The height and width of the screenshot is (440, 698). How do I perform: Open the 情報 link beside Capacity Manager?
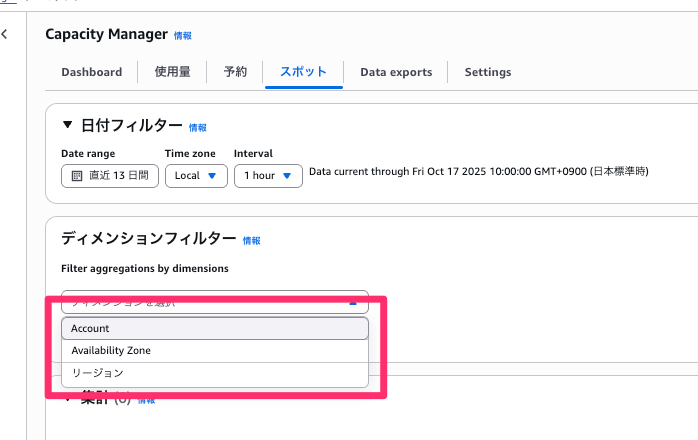(x=183, y=36)
